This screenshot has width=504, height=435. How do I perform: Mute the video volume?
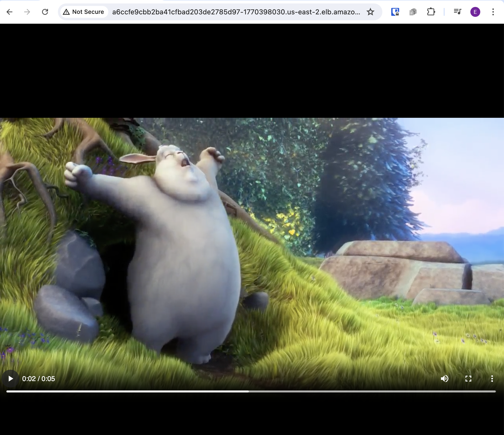(445, 379)
